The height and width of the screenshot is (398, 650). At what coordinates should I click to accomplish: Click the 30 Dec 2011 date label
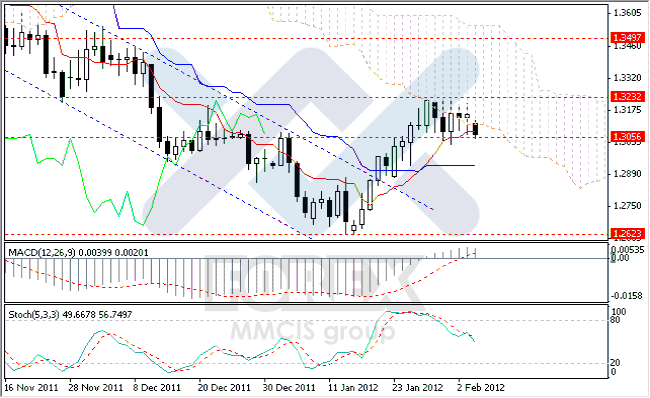click(x=289, y=388)
